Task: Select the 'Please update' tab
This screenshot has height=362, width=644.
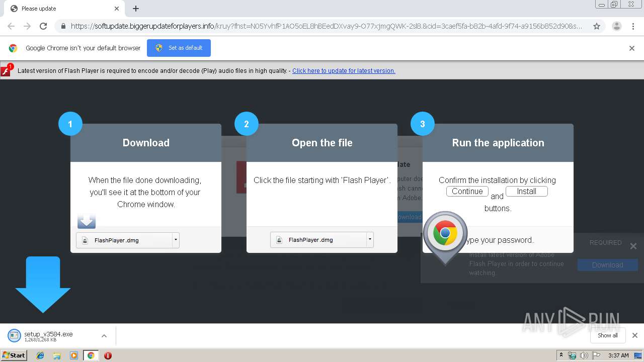Action: click(64, 9)
